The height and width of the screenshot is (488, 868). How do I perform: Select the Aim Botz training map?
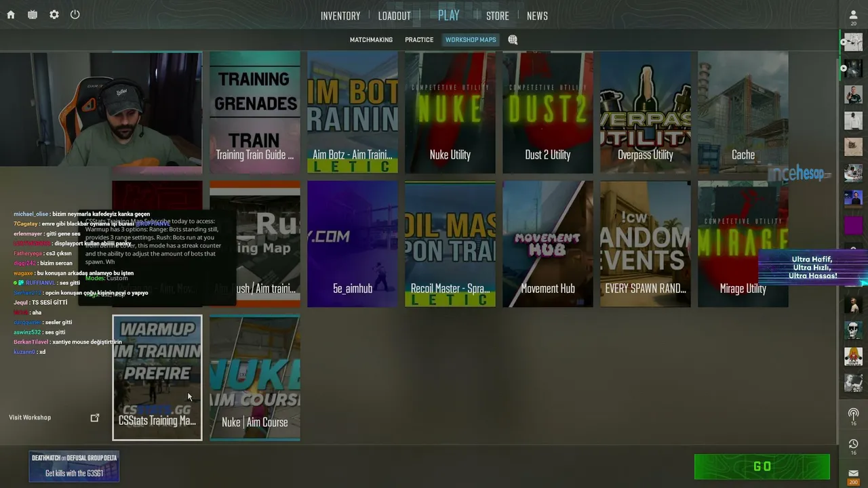353,113
